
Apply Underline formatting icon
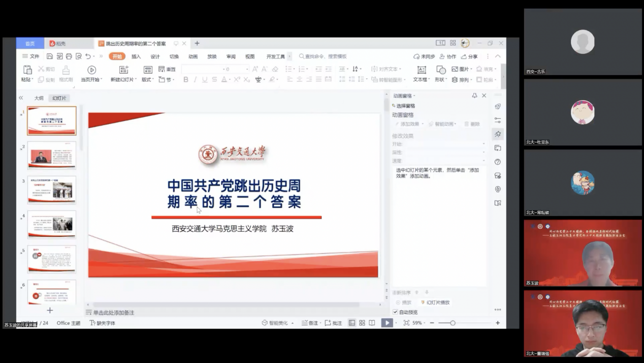[205, 80]
